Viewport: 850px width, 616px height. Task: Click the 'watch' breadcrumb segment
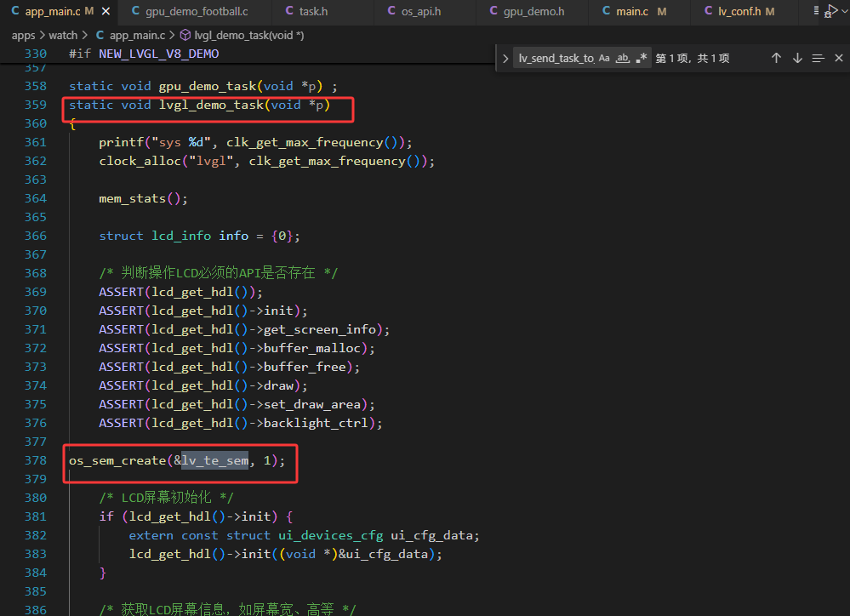click(x=64, y=35)
